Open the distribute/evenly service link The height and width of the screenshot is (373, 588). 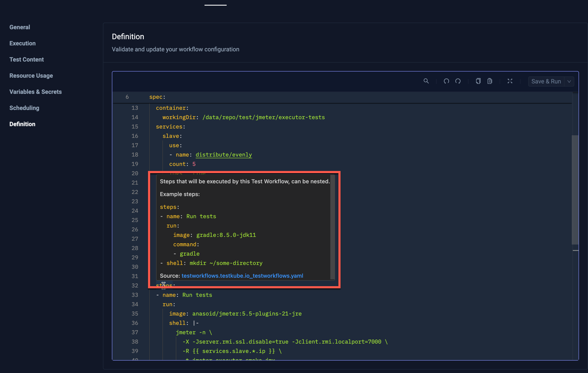[224, 154]
